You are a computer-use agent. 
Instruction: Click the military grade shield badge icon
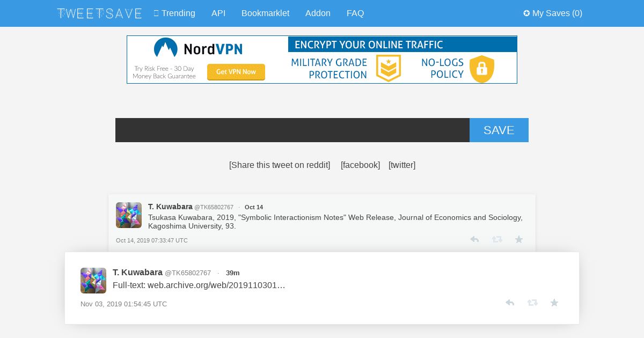(389, 68)
